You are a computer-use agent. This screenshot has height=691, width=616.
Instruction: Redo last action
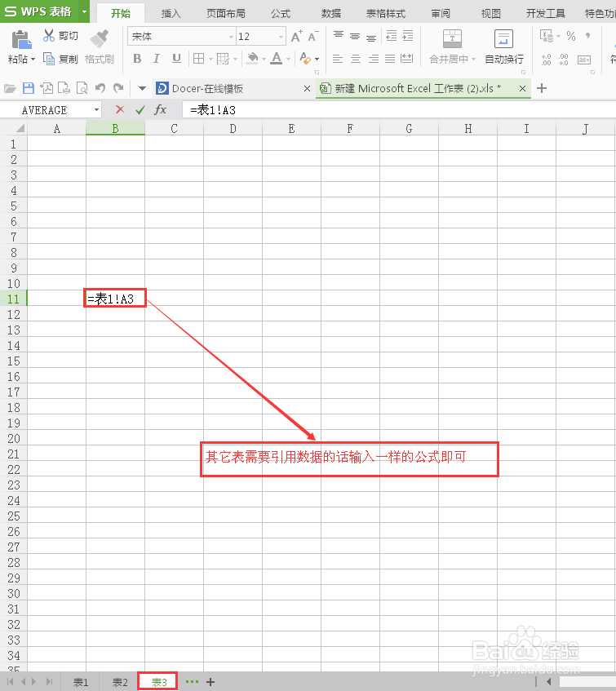click(x=118, y=89)
